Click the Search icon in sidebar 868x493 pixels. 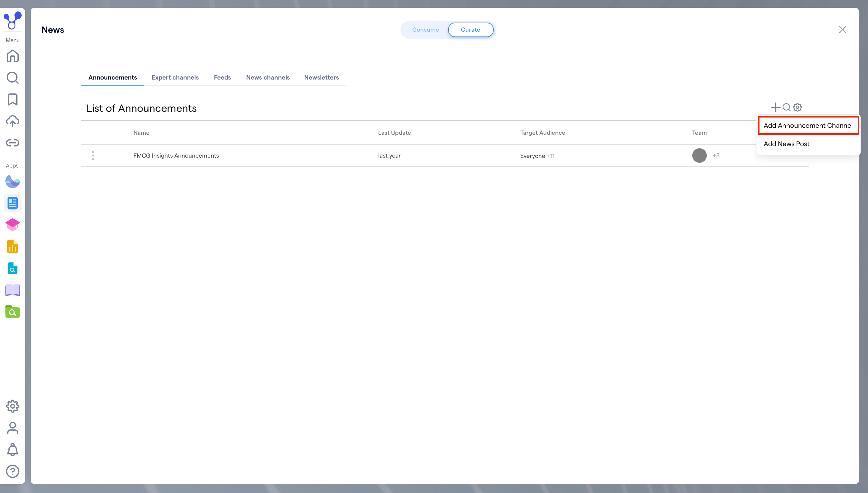tap(13, 77)
